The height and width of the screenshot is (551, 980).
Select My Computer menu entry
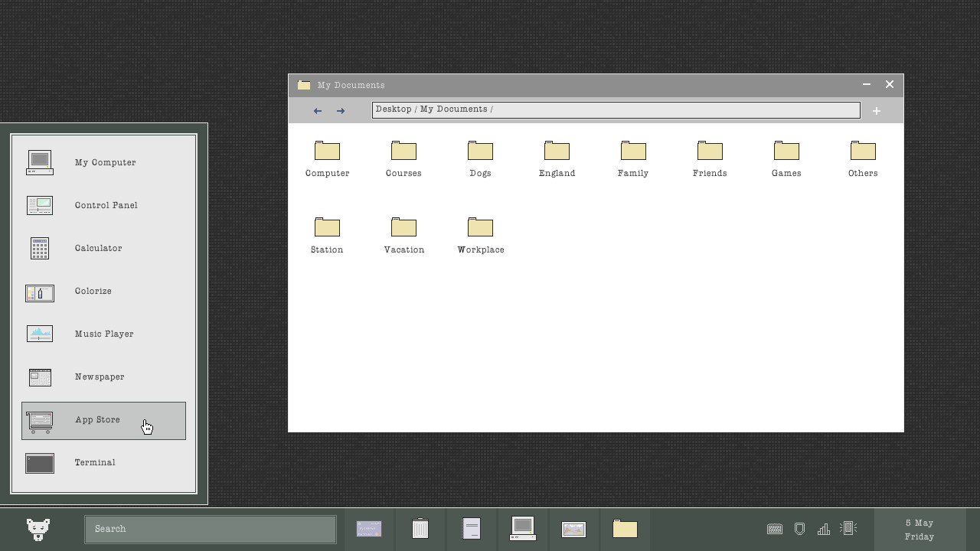pyautogui.click(x=105, y=163)
